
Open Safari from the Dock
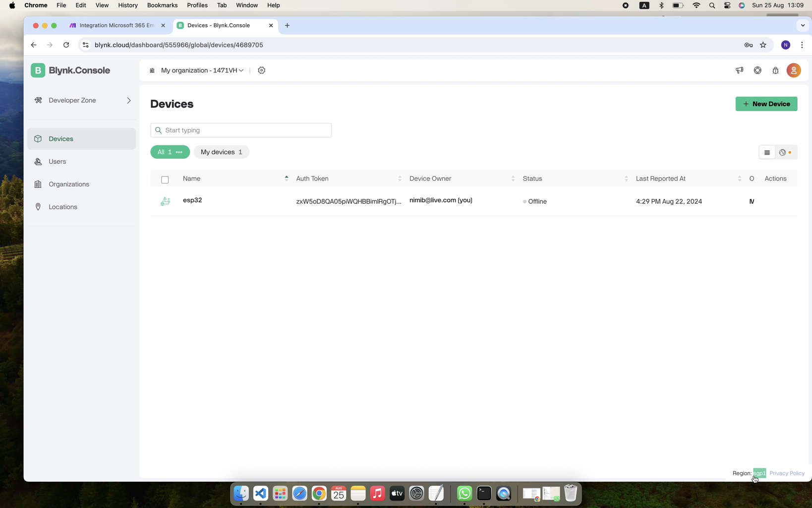(299, 494)
